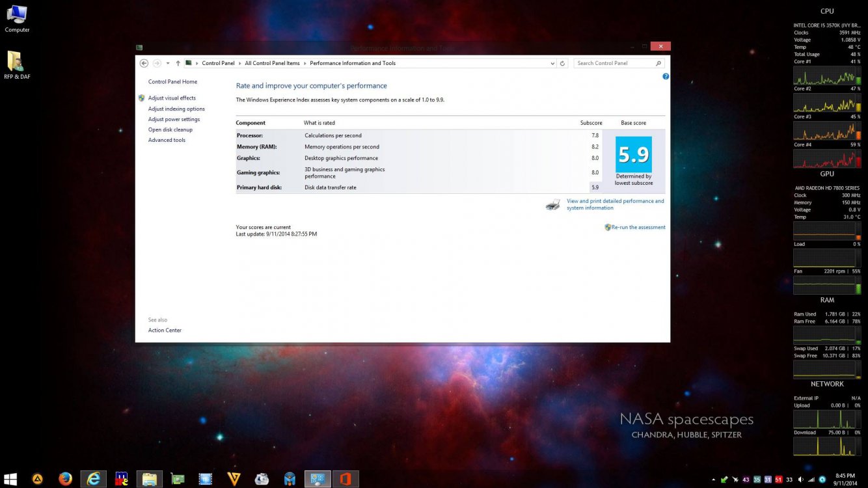Expand the address bar history dropdown
This screenshot has width=868, height=488.
point(552,63)
